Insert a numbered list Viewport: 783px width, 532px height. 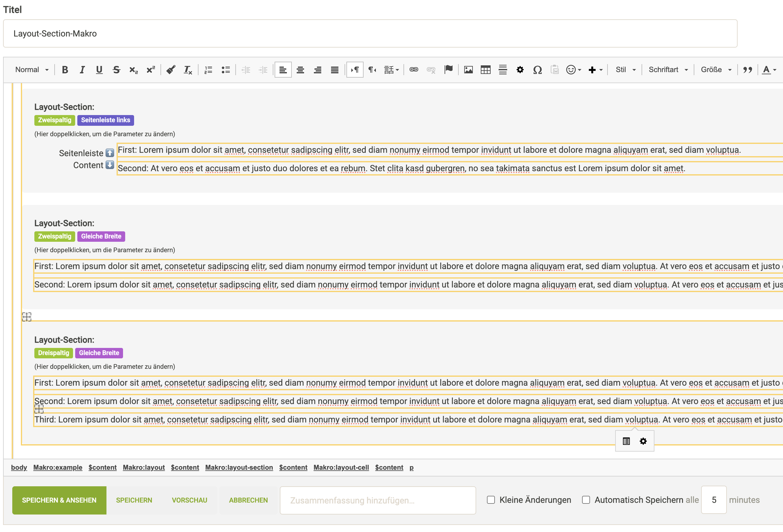(x=209, y=70)
